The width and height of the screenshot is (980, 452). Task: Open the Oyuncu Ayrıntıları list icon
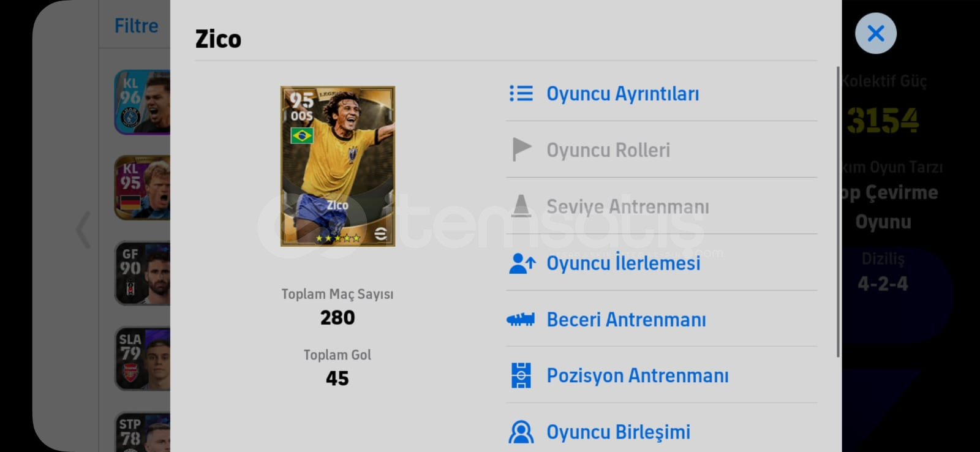click(521, 94)
